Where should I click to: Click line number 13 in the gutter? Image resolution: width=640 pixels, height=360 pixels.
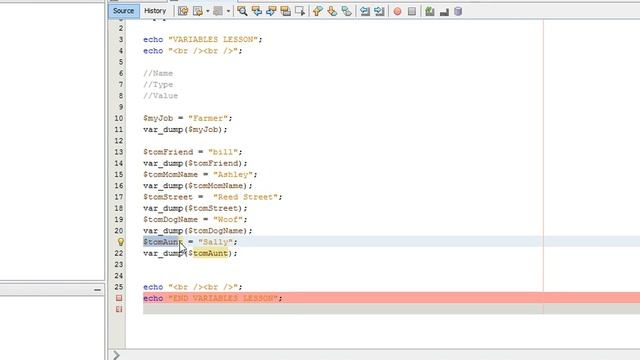118,152
